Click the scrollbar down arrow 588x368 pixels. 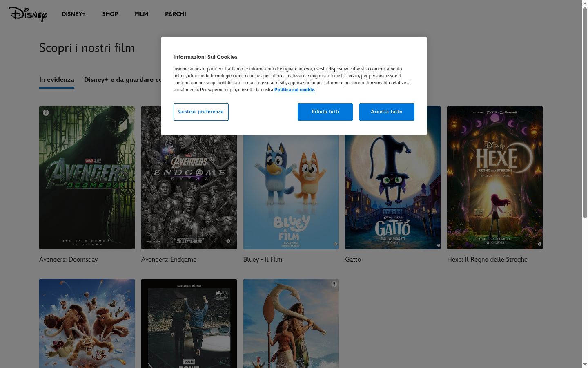coord(585,364)
